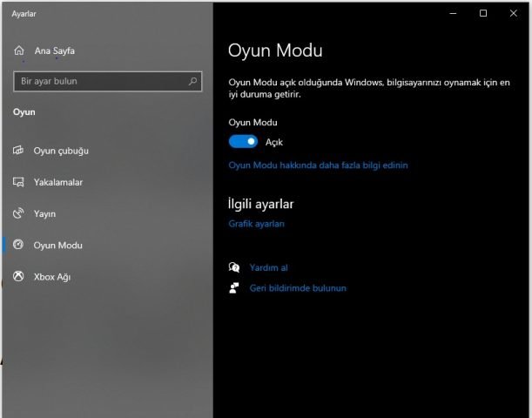This screenshot has height=418, width=532.
Task: Click the Oyun section heading in the sidebar
Action: (x=24, y=112)
